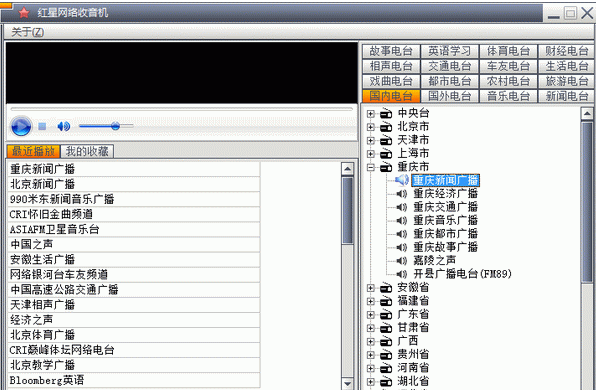
Task: Switch to the 我的收藏 tab
Action: point(87,151)
